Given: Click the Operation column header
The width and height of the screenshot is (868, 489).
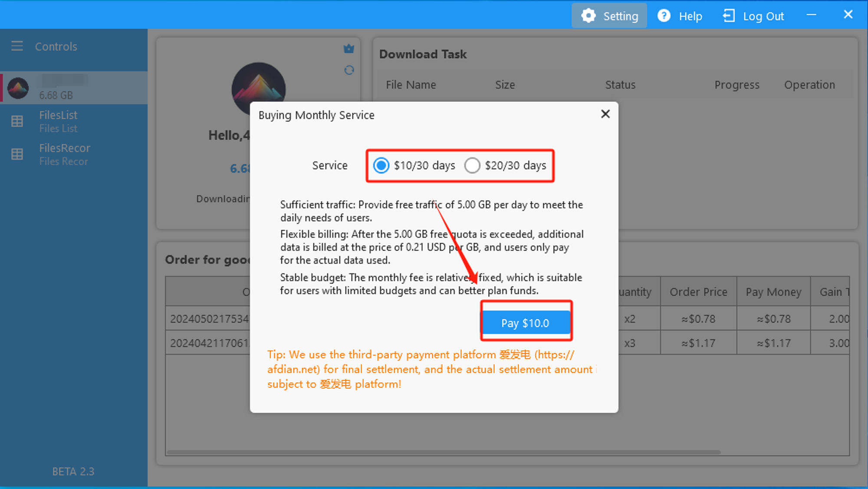Looking at the screenshot, I should [x=809, y=85].
